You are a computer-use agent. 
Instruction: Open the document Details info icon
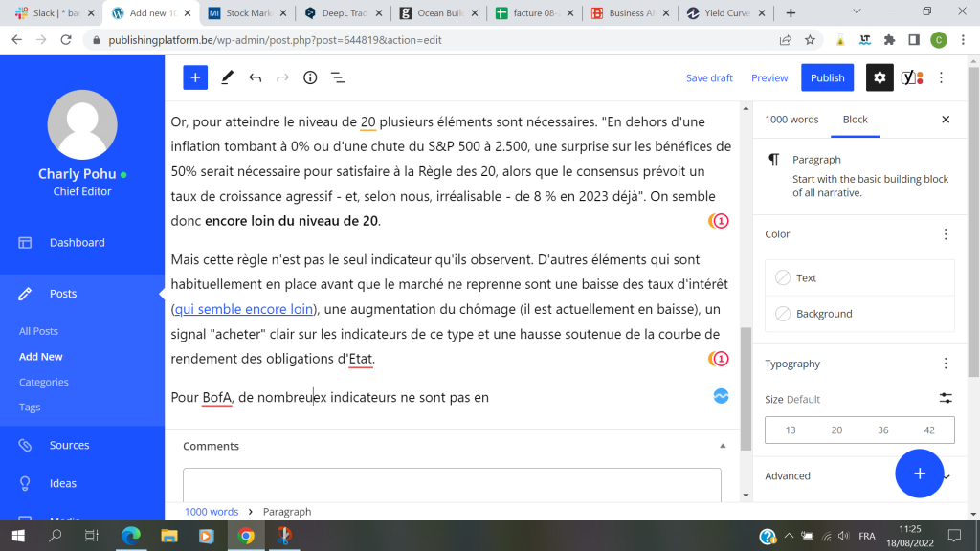point(310,77)
